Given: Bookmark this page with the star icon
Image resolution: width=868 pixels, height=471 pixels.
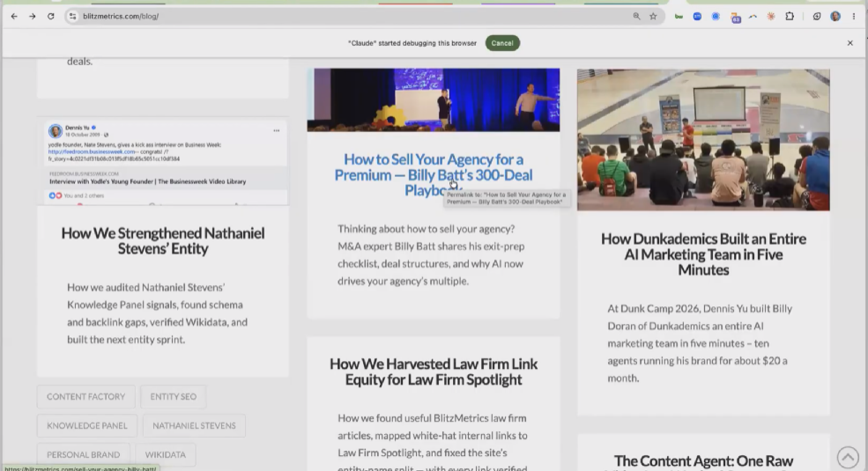Looking at the screenshot, I should point(653,17).
